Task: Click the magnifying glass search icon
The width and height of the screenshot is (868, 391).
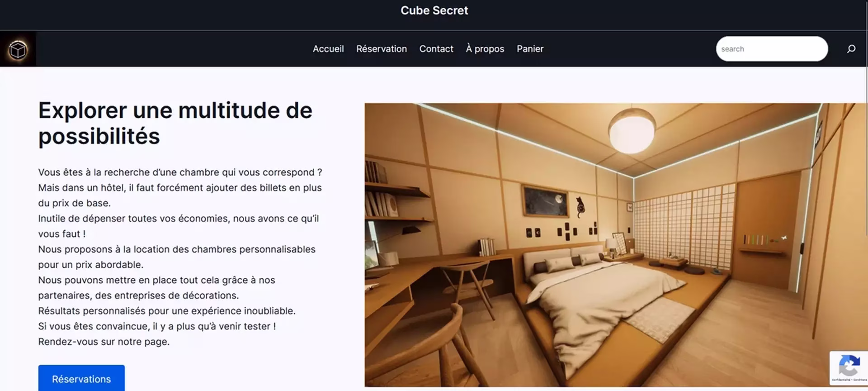Action: (851, 48)
